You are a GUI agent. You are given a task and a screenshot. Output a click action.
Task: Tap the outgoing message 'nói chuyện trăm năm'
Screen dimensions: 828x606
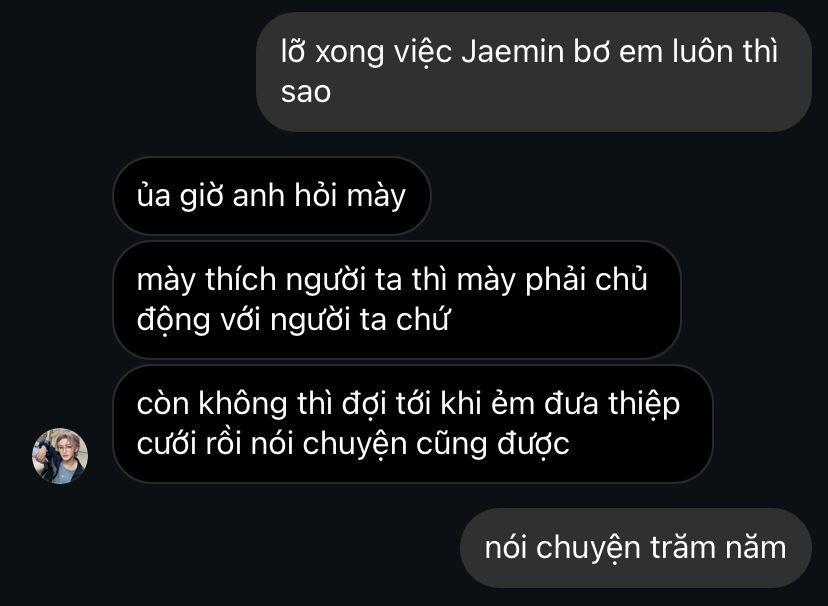636,548
